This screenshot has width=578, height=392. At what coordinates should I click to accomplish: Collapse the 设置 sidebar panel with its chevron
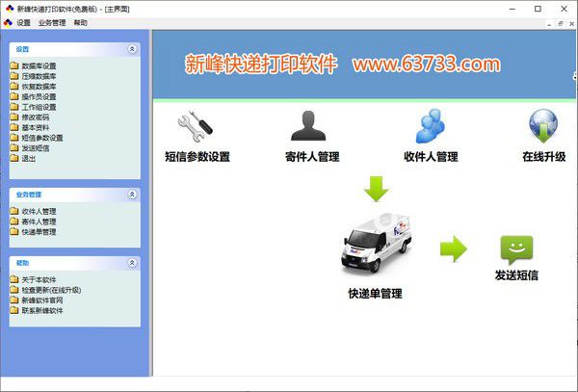point(132,49)
